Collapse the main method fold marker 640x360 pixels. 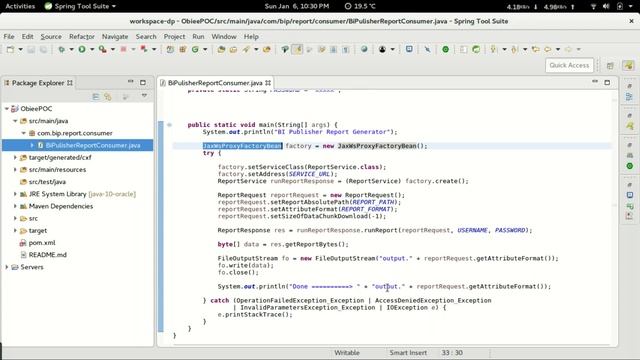[169, 125]
